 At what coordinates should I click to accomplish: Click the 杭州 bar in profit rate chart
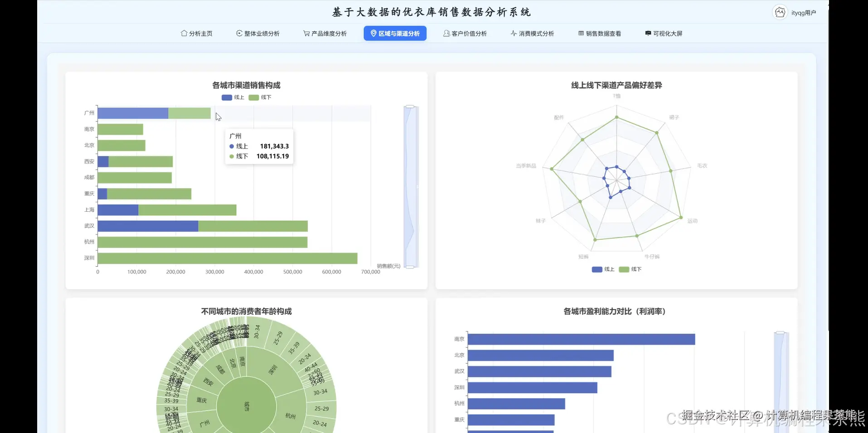click(517, 404)
